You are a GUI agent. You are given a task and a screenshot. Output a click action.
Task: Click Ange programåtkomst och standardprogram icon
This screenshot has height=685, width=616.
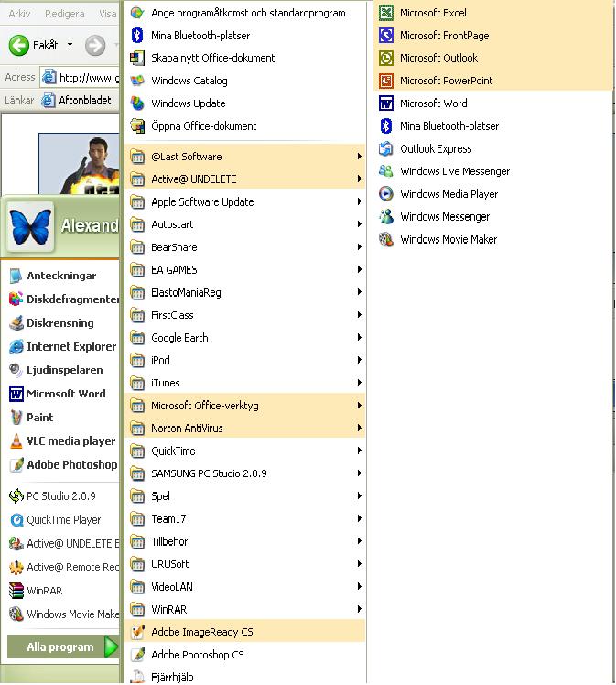pyautogui.click(x=137, y=13)
